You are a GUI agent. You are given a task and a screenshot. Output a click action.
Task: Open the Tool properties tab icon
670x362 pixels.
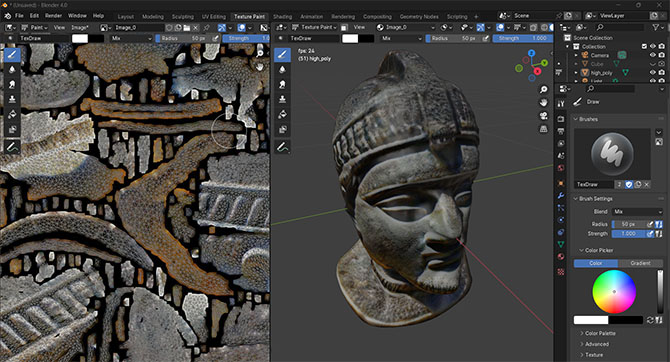tap(561, 103)
